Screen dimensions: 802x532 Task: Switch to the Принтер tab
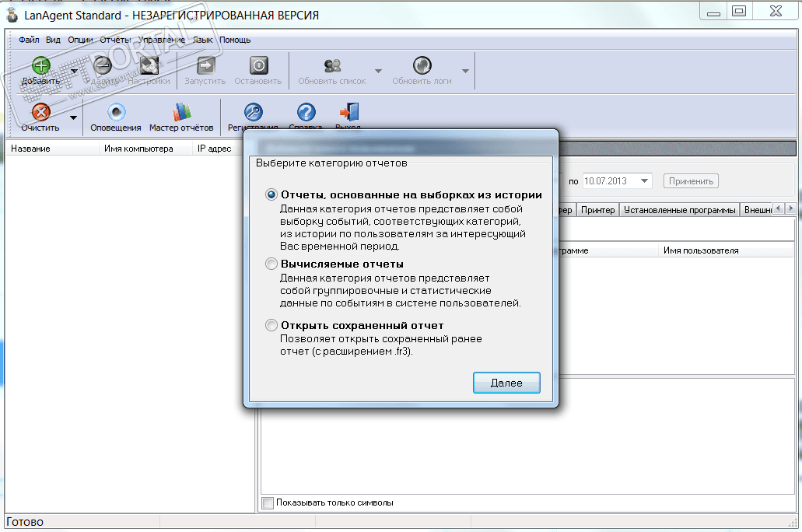pyautogui.click(x=598, y=210)
